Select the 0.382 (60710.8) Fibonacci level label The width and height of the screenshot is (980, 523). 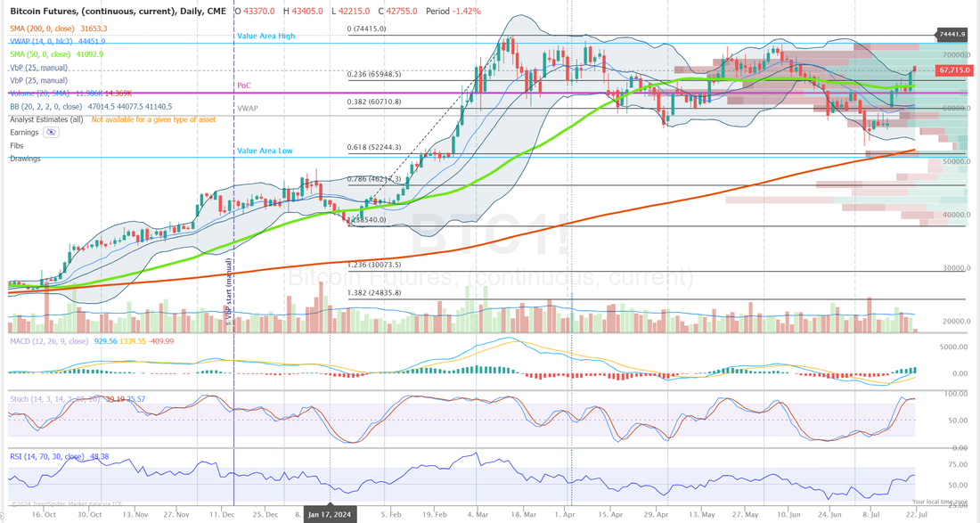(x=374, y=102)
